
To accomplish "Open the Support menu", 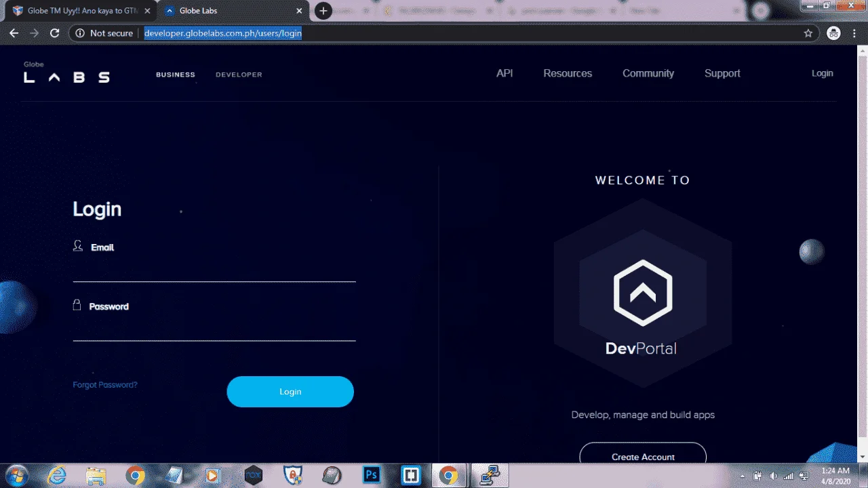I will [x=722, y=73].
